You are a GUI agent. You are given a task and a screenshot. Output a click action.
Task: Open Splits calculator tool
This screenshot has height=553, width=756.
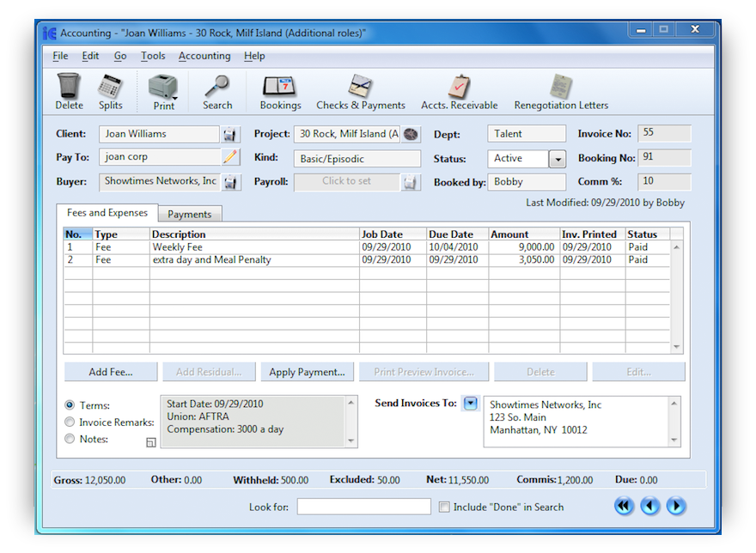[110, 87]
